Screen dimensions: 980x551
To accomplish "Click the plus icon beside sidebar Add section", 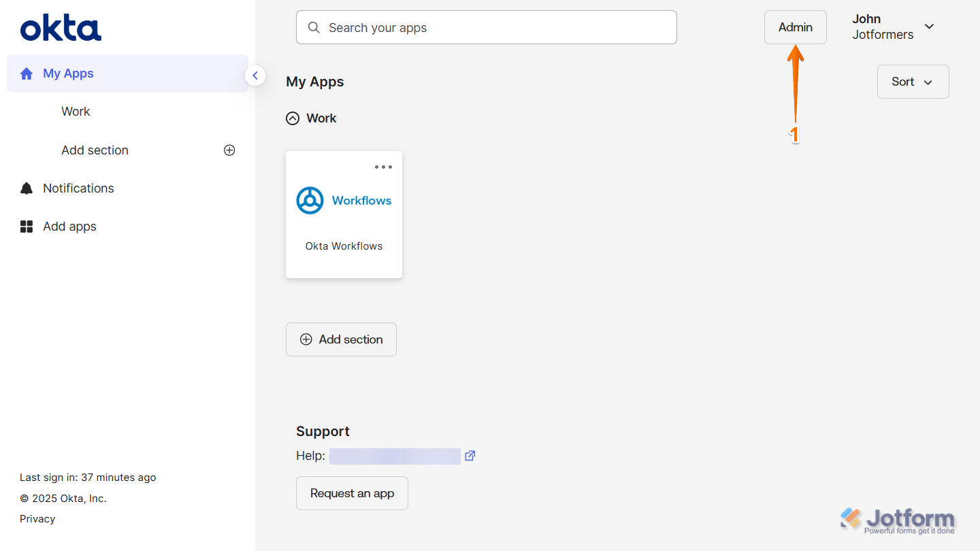I will [x=229, y=150].
